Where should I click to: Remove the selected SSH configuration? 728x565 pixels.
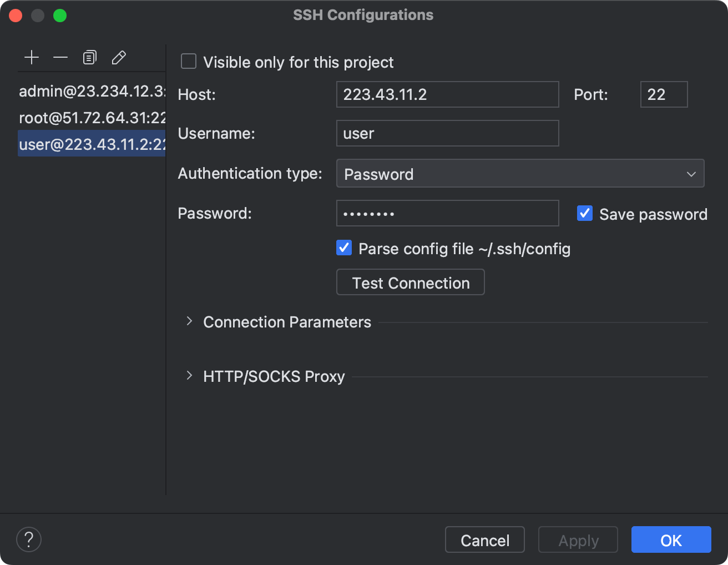pyautogui.click(x=60, y=57)
